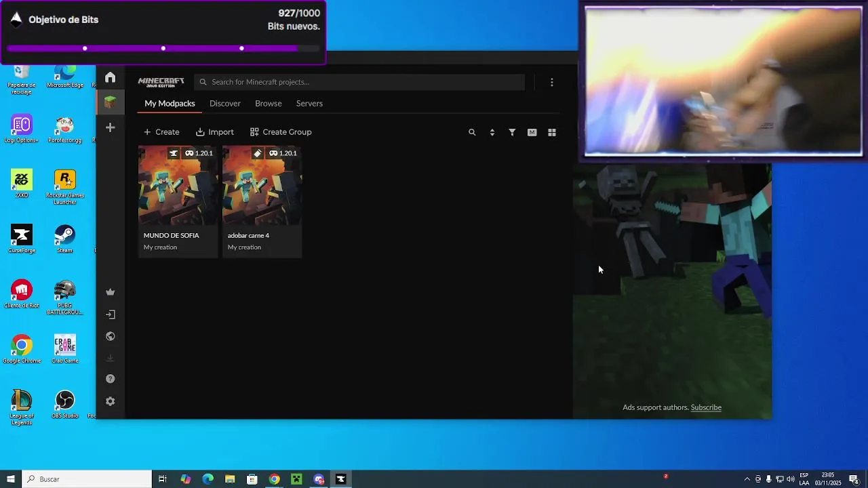Image resolution: width=868 pixels, height=488 pixels.
Task: Open Porofessor.gg desktop shortcut
Action: pyautogui.click(x=64, y=129)
